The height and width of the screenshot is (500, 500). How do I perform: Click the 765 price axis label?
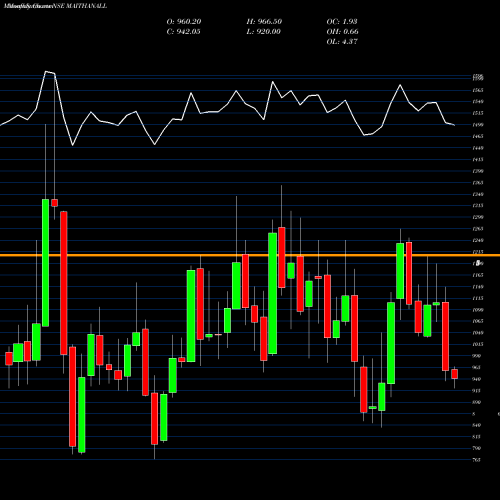point(477,460)
